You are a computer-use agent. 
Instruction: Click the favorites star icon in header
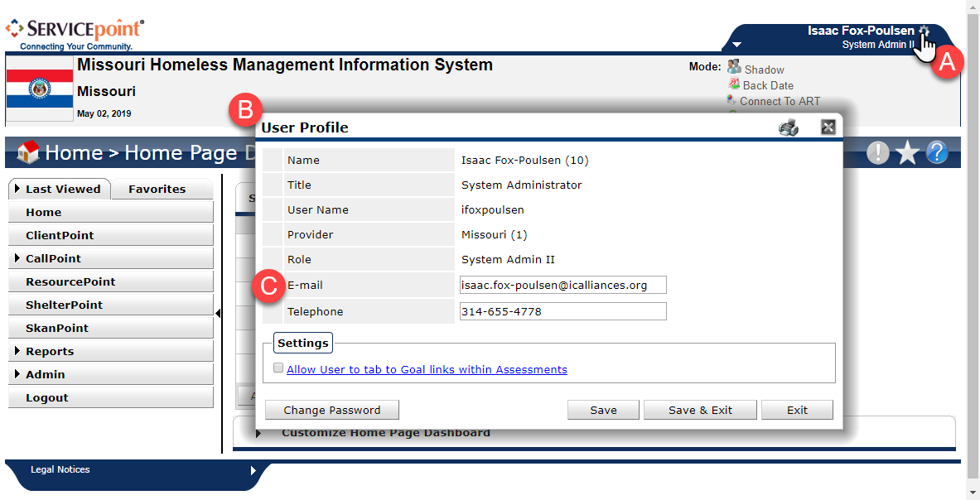click(x=907, y=152)
